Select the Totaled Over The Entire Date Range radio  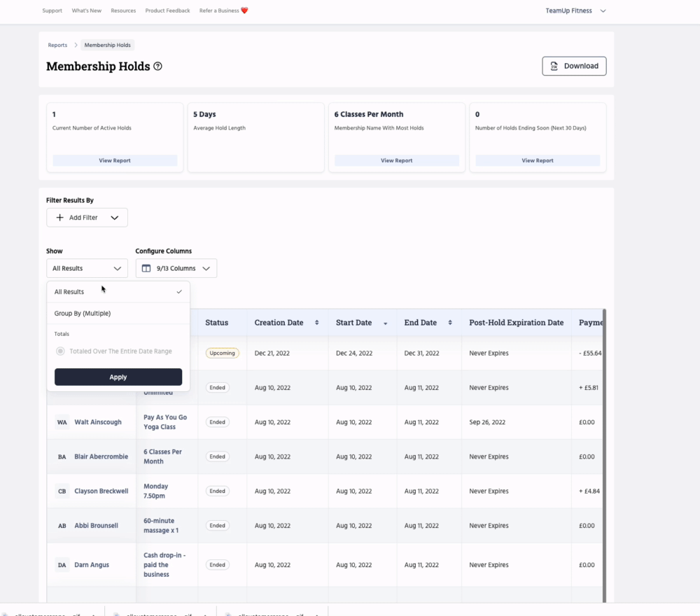pyautogui.click(x=60, y=351)
